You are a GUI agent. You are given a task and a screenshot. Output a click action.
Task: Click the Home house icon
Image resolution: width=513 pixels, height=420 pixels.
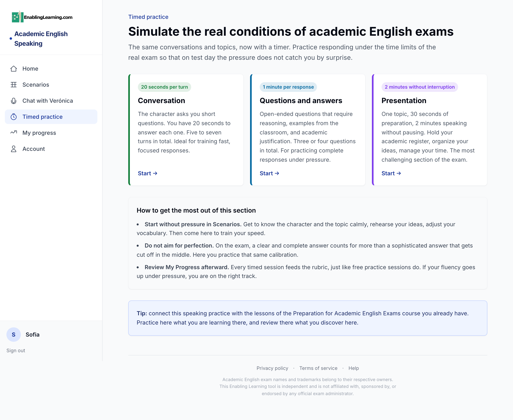click(14, 69)
